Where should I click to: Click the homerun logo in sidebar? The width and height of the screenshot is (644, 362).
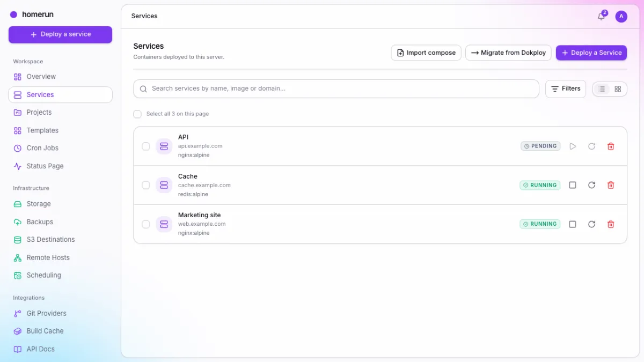coord(32,14)
